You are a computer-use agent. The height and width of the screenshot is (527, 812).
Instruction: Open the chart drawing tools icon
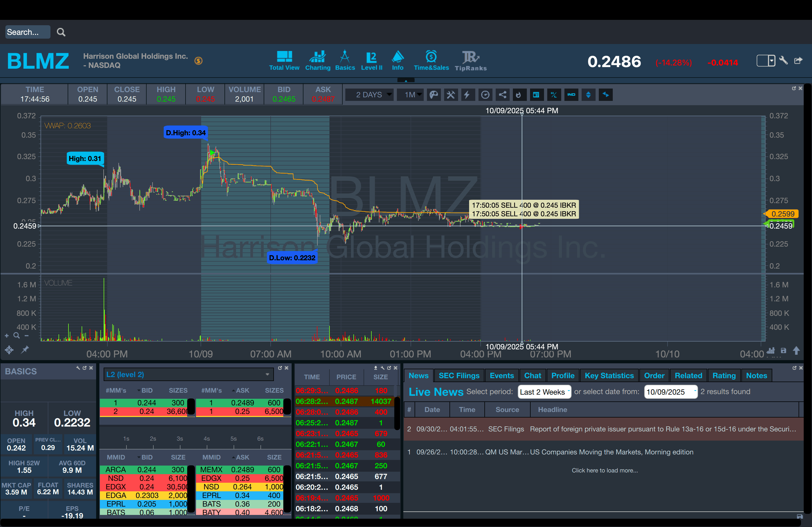451,95
